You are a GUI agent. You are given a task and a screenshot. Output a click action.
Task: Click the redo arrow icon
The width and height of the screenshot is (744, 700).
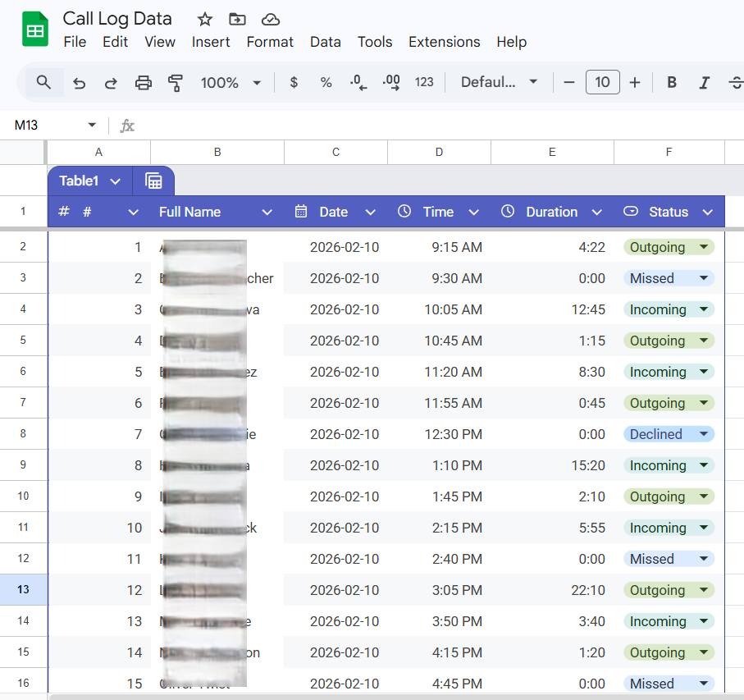[111, 83]
